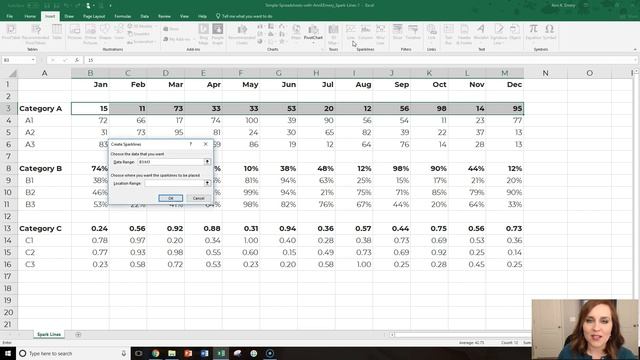Open Header & Footer
The width and height of the screenshot is (640, 360).
(464, 33)
